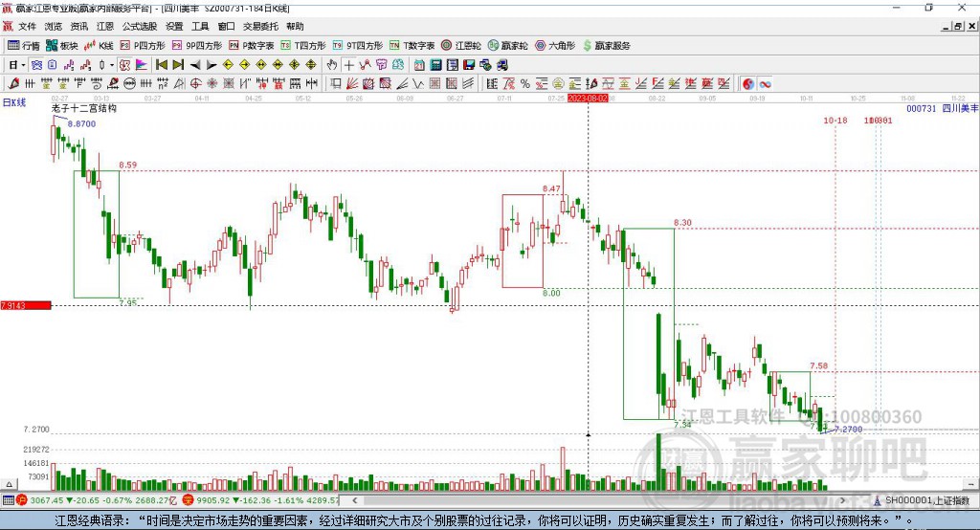Step chart right with black right arrow

(212, 64)
